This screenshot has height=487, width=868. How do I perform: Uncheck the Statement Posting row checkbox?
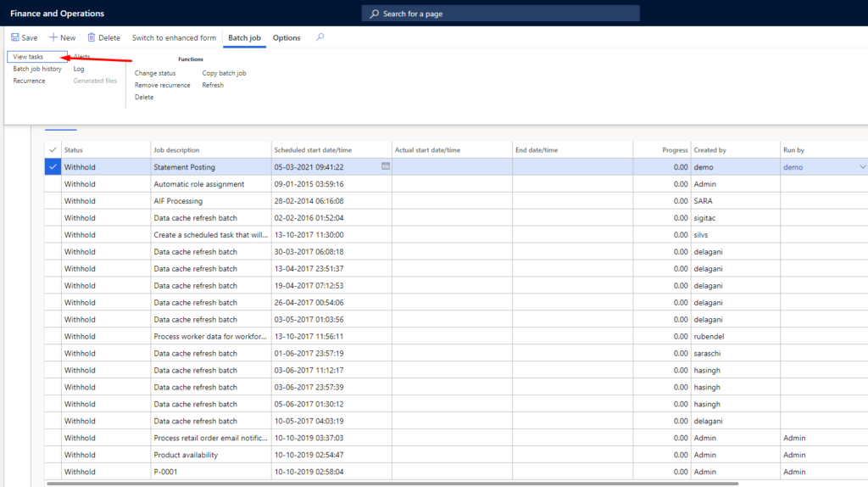pos(53,167)
